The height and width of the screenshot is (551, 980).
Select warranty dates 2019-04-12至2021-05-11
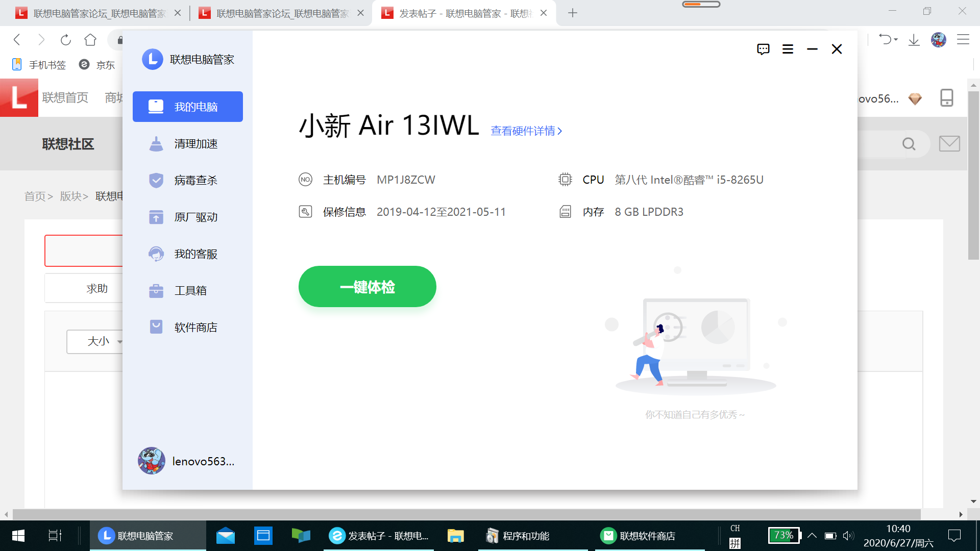coord(441,212)
